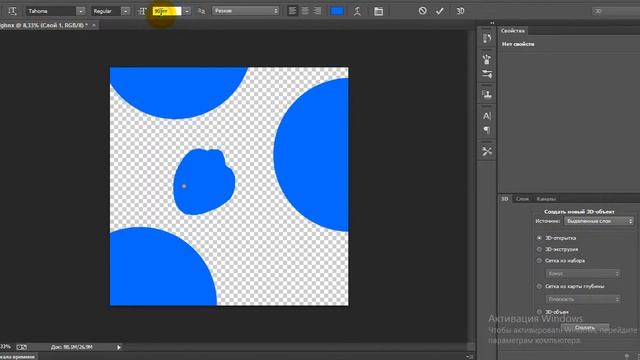The image size is (640, 360).
Task: Open the Плоскость depth map dropdown
Action: (583, 299)
